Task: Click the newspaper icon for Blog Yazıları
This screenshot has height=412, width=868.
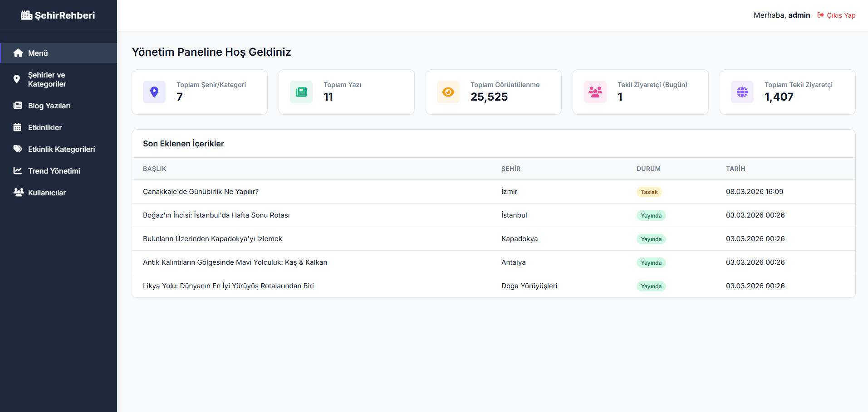Action: click(18, 106)
